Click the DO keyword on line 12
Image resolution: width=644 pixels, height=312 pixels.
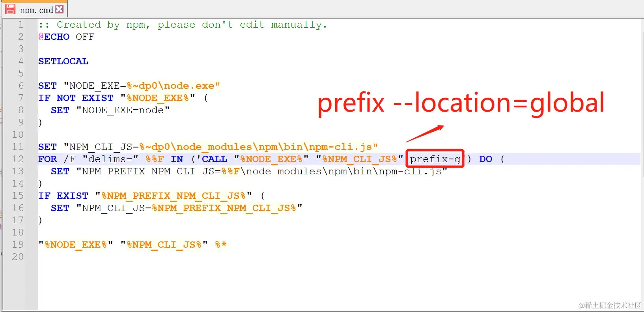[486, 159]
